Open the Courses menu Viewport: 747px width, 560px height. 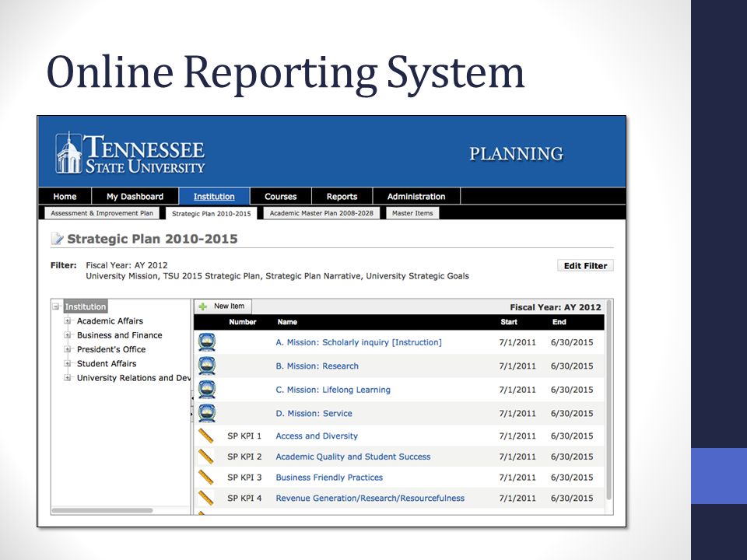(x=281, y=196)
